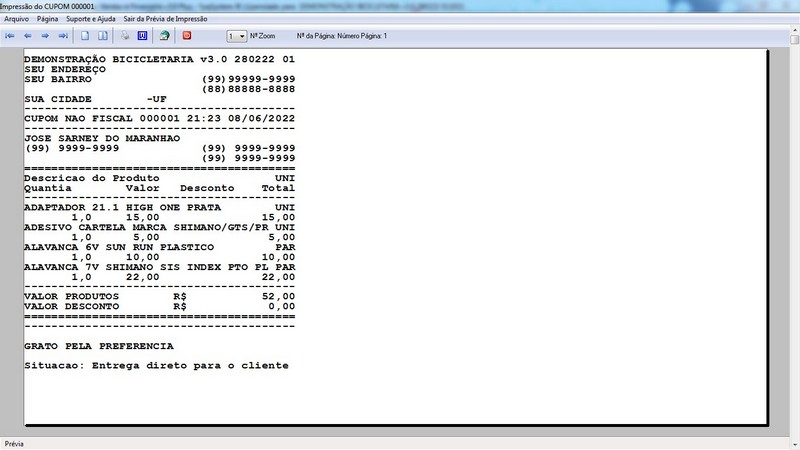Image resolution: width=800 pixels, height=450 pixels.
Task: Jump to last page arrow
Action: (x=63, y=36)
